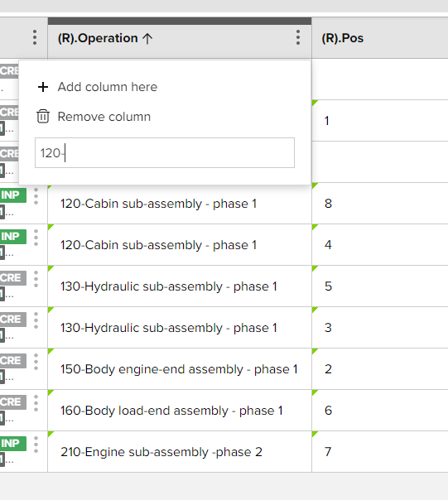Click the INP status badge on the Pos 8 row

[12, 195]
